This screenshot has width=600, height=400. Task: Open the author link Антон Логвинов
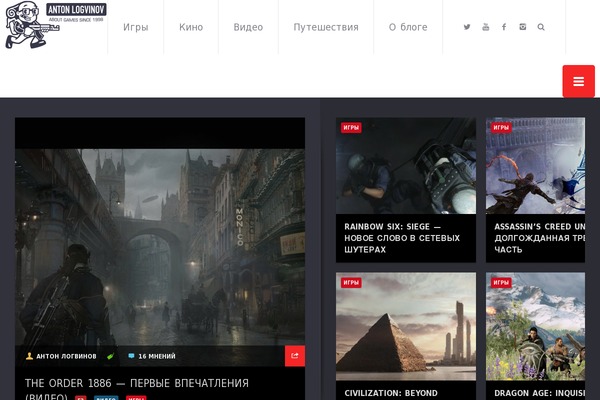(x=66, y=356)
